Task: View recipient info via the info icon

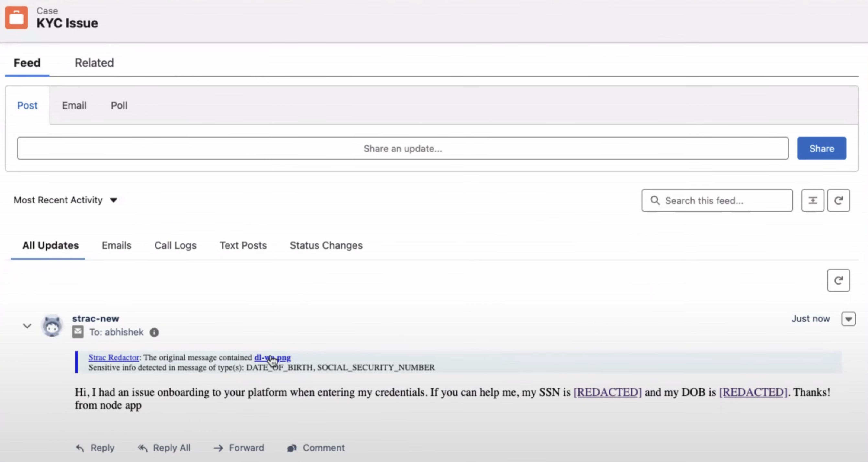Action: click(x=154, y=332)
